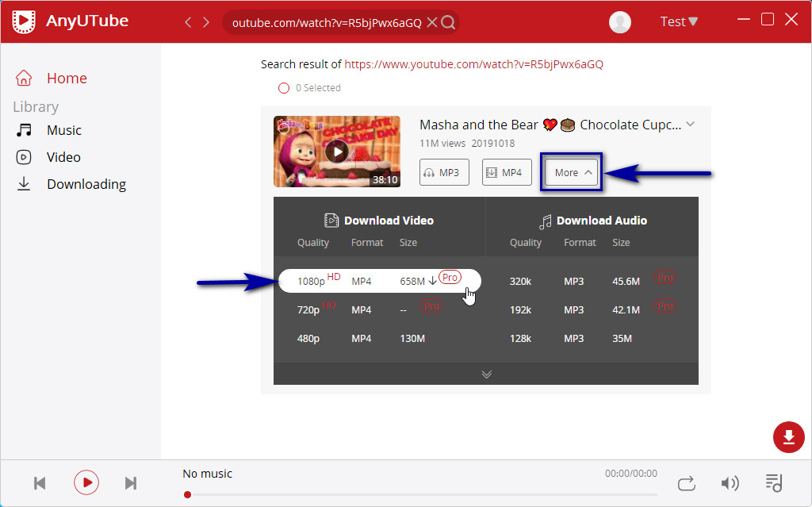812x507 pixels.
Task: Open the Video library
Action: tap(63, 157)
